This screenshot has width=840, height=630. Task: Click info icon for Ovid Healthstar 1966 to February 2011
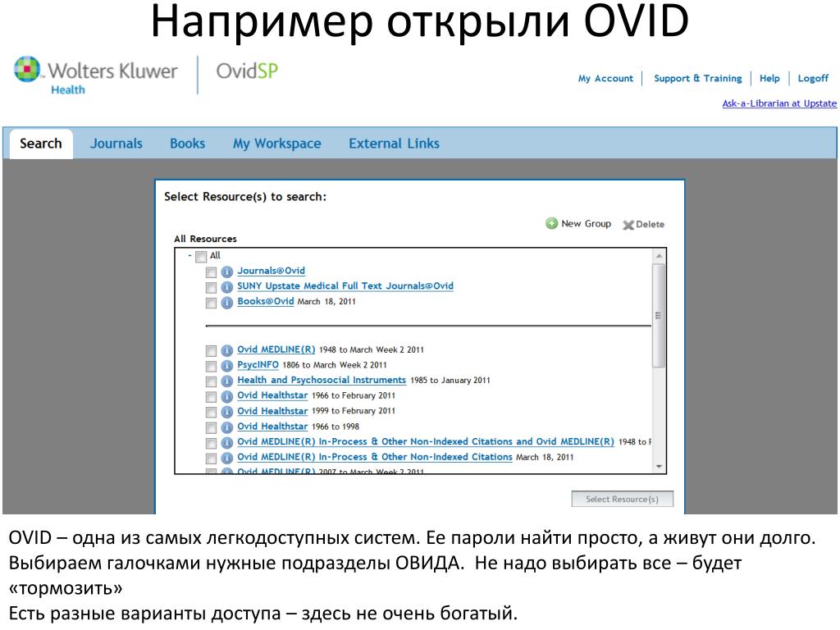click(226, 396)
